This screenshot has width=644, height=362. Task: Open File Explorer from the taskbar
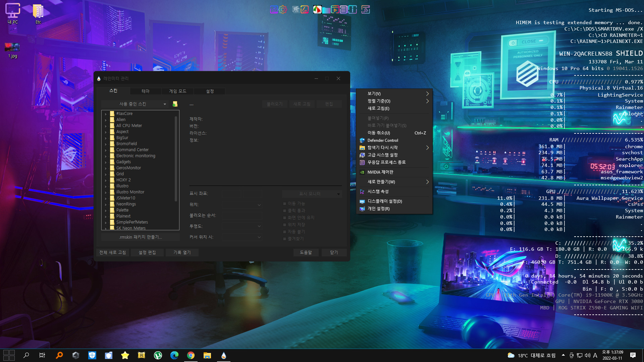point(207,355)
